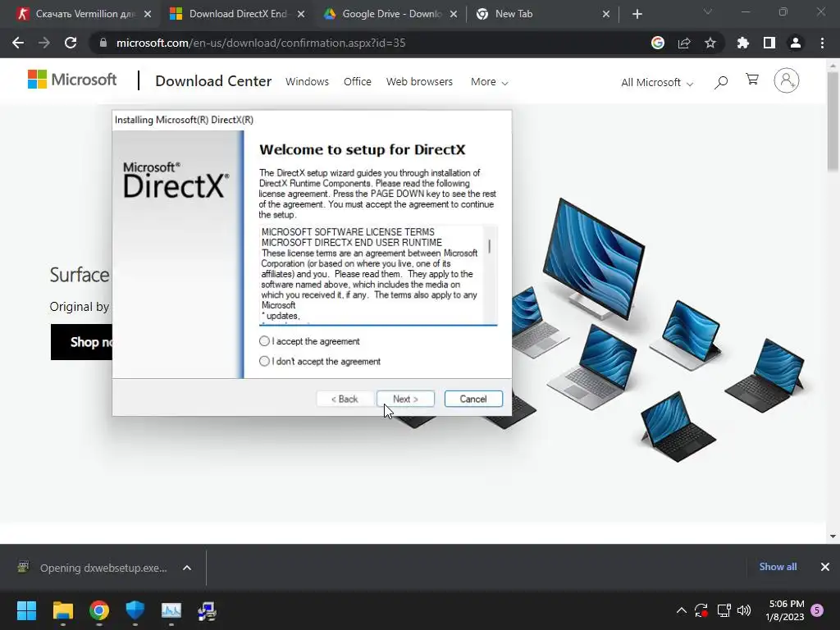Viewport: 840px width, 630px height.
Task: Click Show all downloads
Action: [x=778, y=567]
